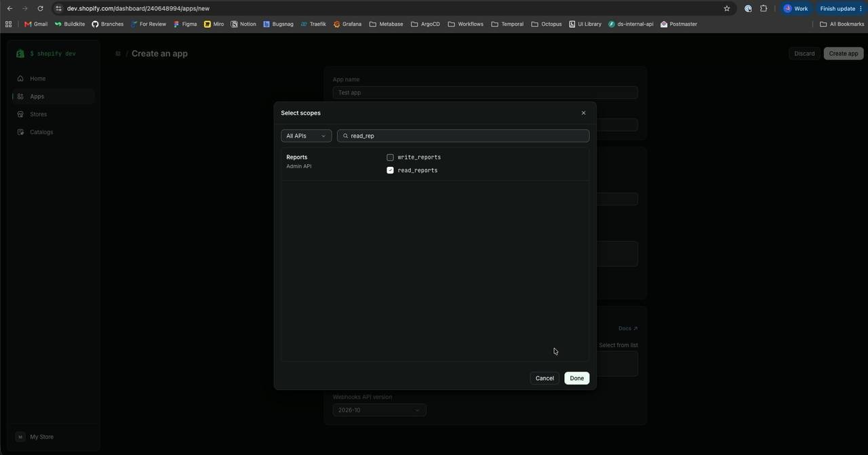Open the Postmaster bookmark

(x=679, y=24)
